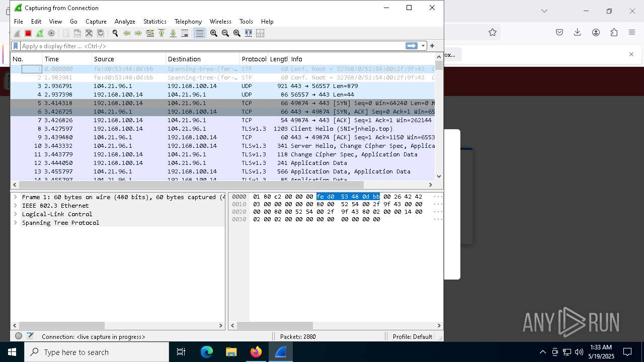Select packet 5 SYN row
Image resolution: width=644 pixels, height=362 pixels.
[x=223, y=103]
